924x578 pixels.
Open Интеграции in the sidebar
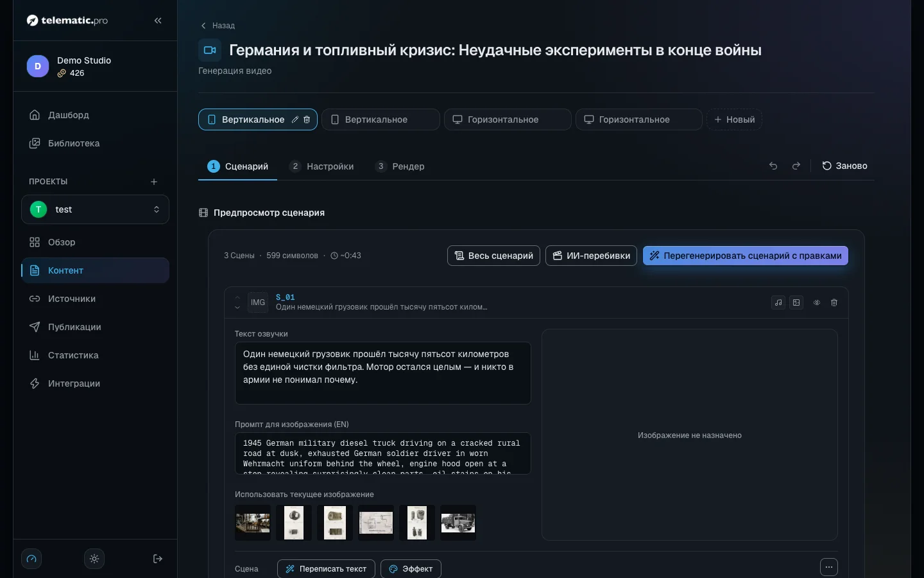click(x=95, y=383)
